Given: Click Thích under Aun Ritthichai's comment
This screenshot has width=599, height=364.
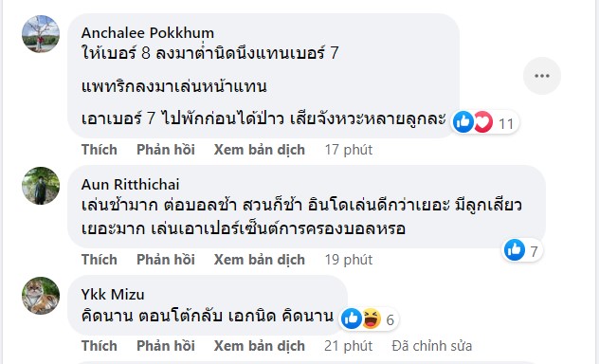Looking at the screenshot, I should point(100,260).
